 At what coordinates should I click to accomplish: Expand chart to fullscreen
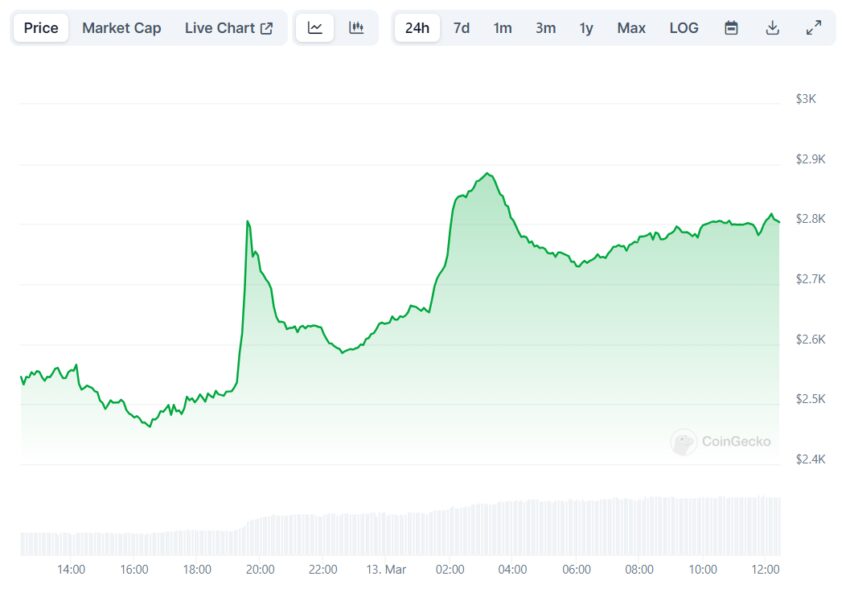click(x=813, y=28)
